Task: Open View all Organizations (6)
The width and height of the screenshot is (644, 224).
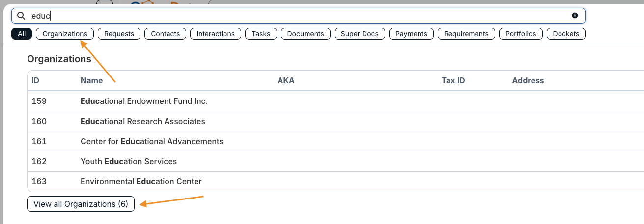Action: click(x=81, y=204)
